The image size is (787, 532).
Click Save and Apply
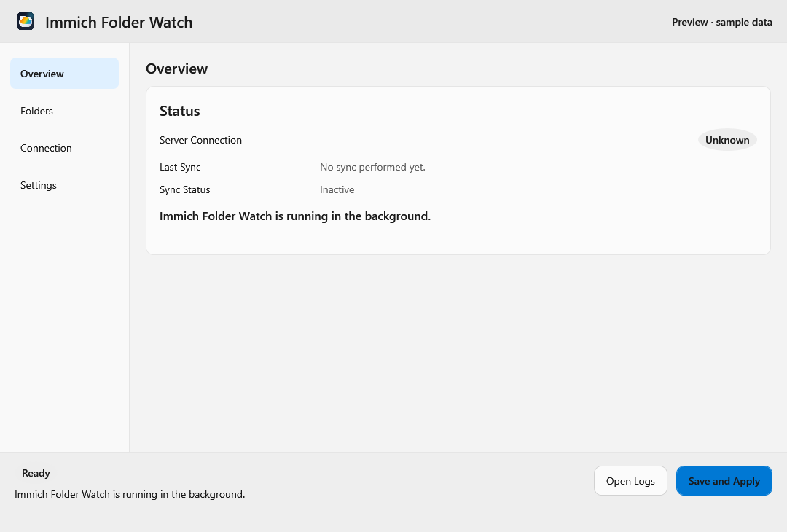(x=724, y=481)
